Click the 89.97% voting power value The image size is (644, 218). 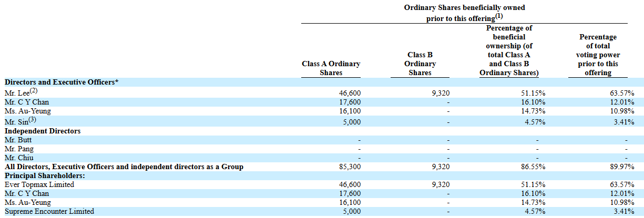click(x=623, y=167)
